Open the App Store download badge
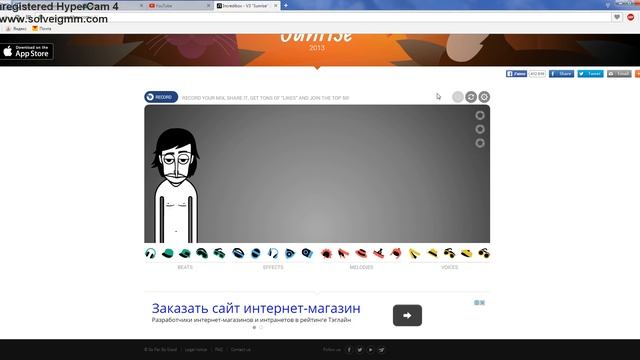 (27, 51)
